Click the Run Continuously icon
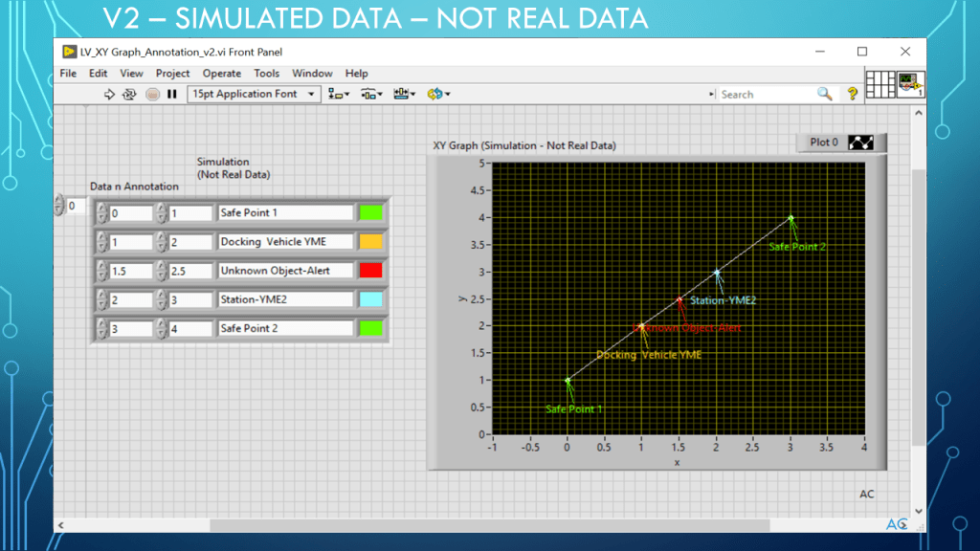980x551 pixels. coord(130,94)
